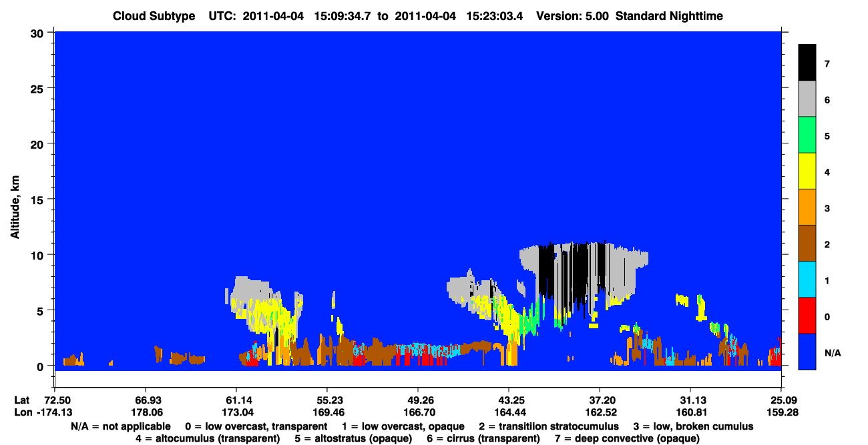Click the 'Lat' row label
This screenshot has height=445, width=868.
(22, 400)
